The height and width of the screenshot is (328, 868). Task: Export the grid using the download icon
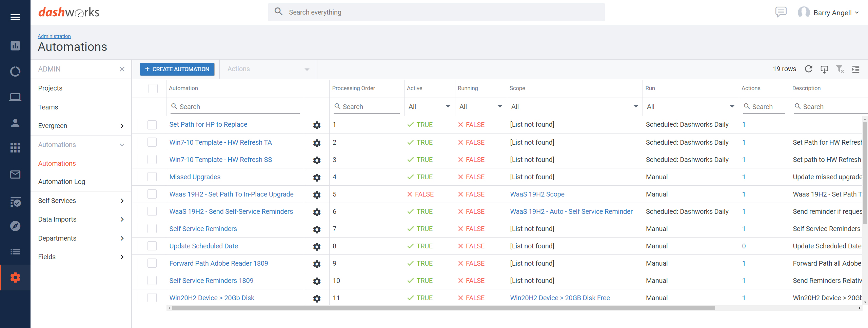tap(825, 69)
